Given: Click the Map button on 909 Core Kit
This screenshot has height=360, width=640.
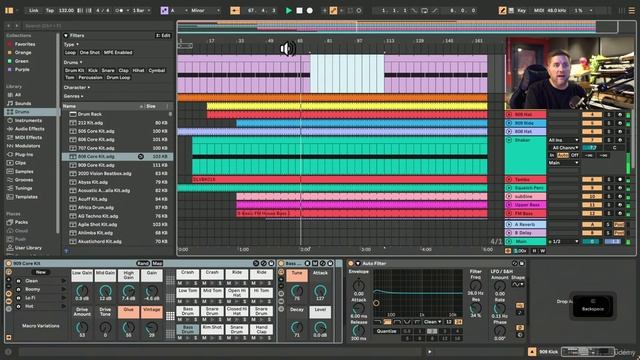Looking at the screenshot, I should click(x=157, y=264).
